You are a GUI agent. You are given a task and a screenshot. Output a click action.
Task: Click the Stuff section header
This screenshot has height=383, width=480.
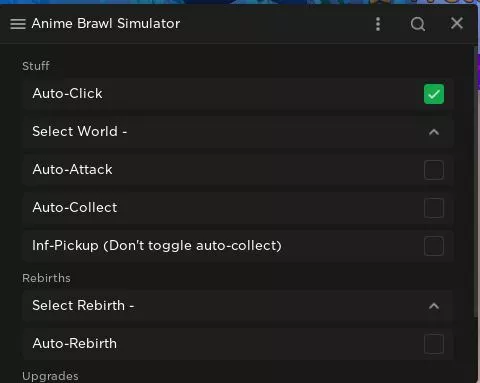pos(36,66)
